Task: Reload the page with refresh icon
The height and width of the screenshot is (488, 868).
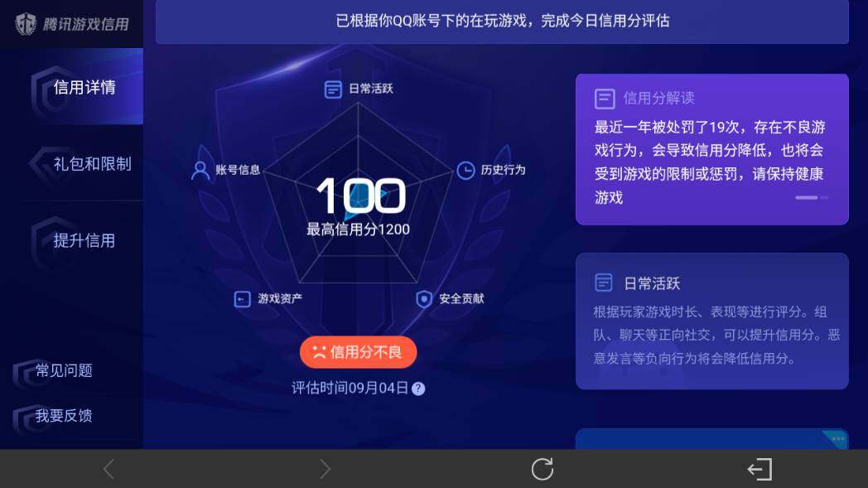Action: click(x=542, y=469)
